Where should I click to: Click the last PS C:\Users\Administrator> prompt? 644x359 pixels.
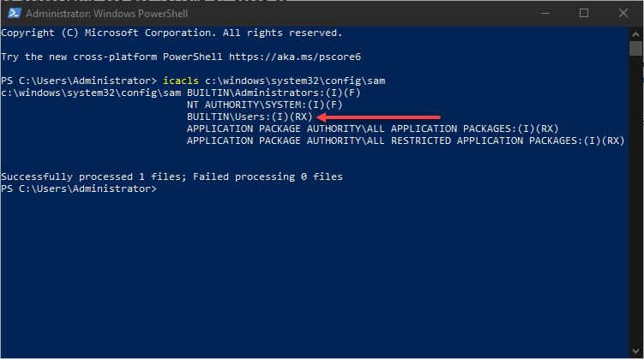[79, 188]
